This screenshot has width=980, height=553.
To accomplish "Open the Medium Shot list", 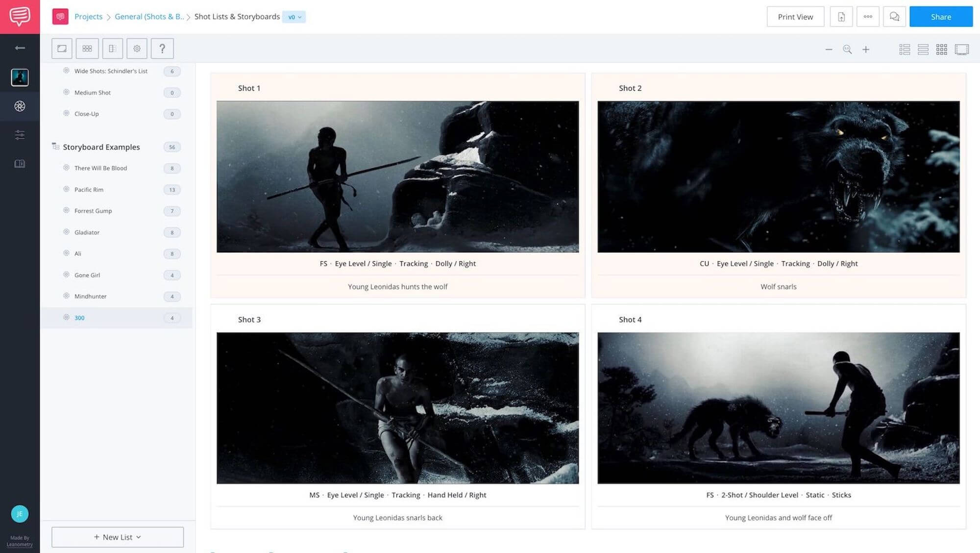I will point(93,93).
